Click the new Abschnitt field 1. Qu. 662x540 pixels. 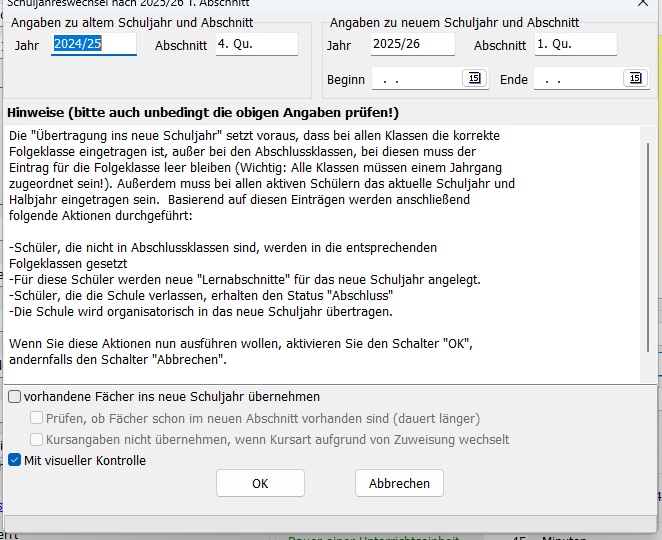(x=575, y=44)
